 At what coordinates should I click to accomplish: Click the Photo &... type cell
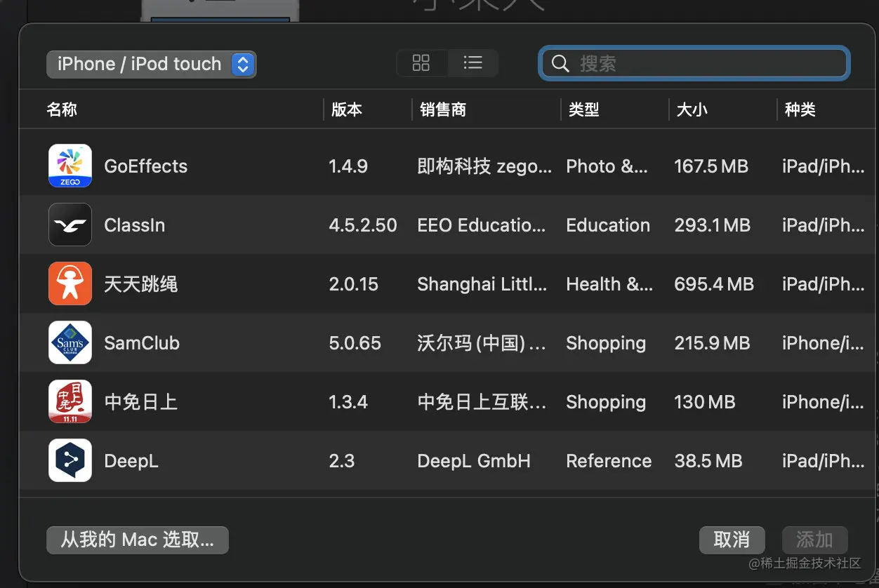(x=607, y=166)
